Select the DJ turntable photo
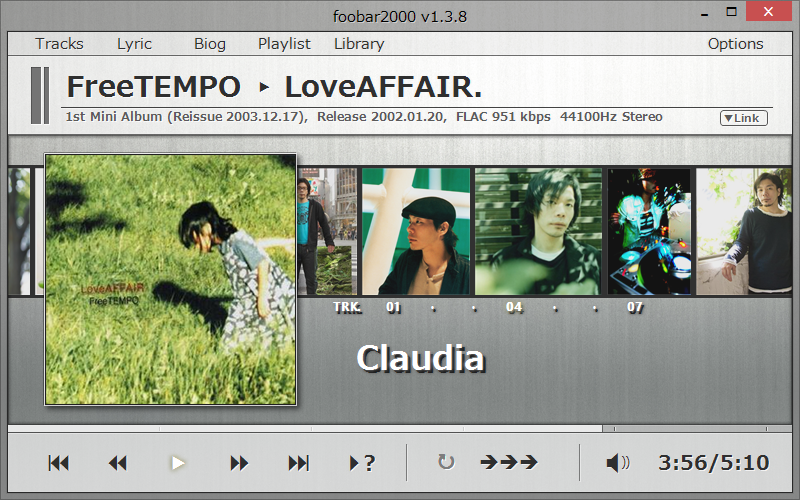800x500 pixels. (649, 232)
